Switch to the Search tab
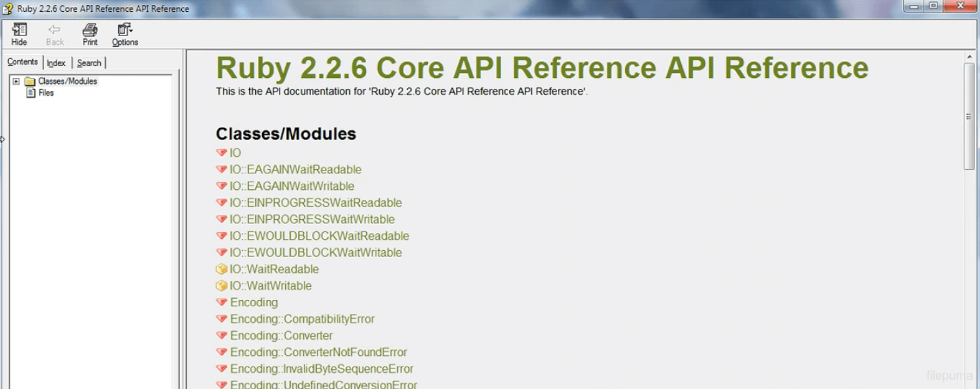Screen dimensions: 980x389 coord(89,63)
